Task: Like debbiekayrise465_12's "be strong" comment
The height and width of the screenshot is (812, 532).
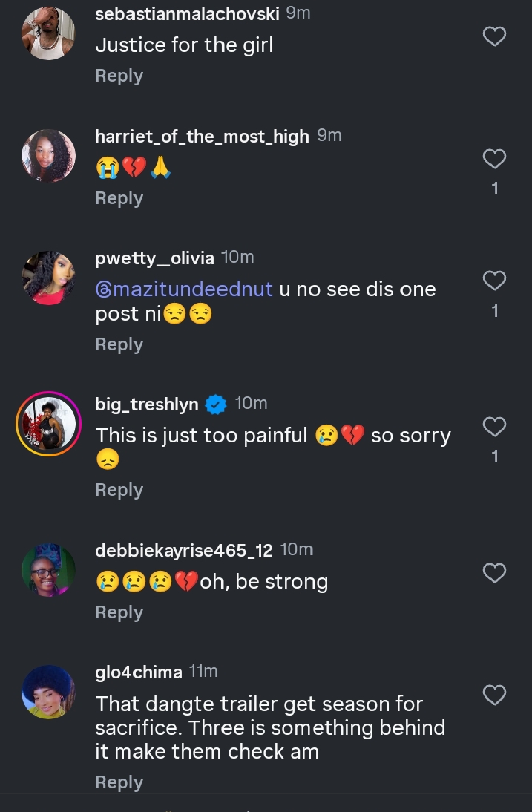Action: click(494, 573)
